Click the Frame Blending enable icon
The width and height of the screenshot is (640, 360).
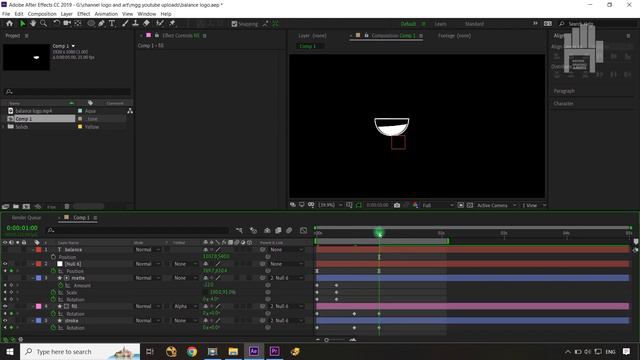[278, 231]
